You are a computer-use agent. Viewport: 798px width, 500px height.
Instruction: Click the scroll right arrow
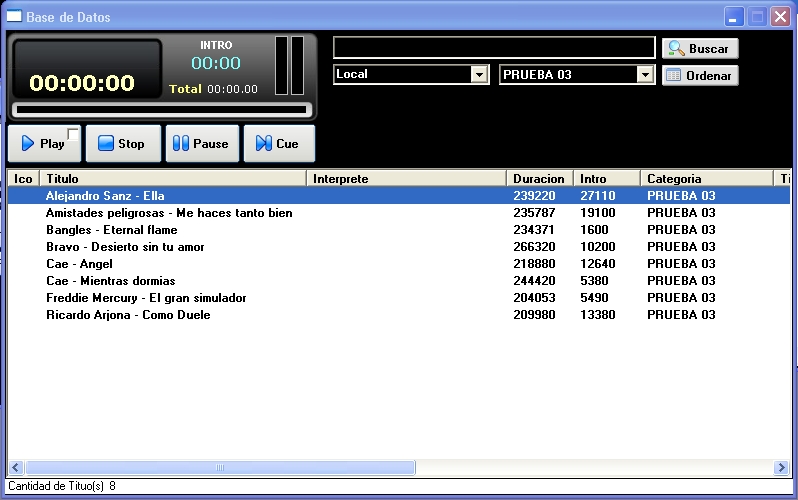click(781, 467)
